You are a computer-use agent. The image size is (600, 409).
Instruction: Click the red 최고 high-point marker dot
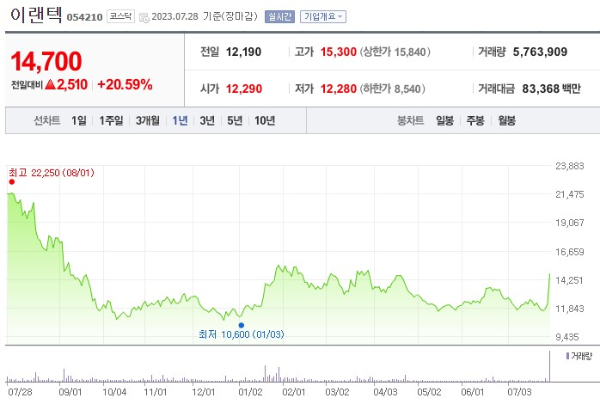point(12,182)
